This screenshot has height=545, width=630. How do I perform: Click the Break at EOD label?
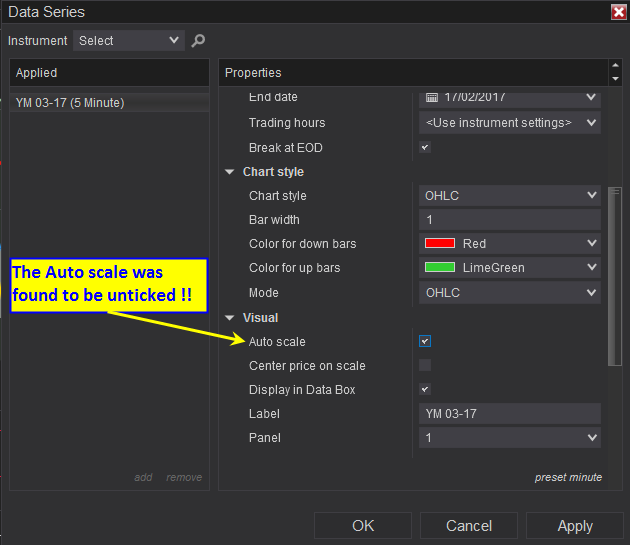click(286, 148)
